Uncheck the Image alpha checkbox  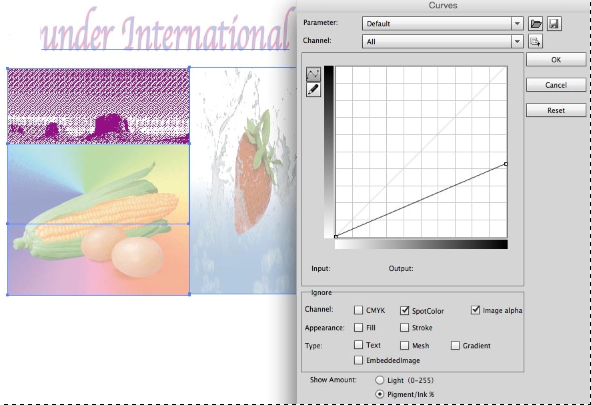[476, 310]
